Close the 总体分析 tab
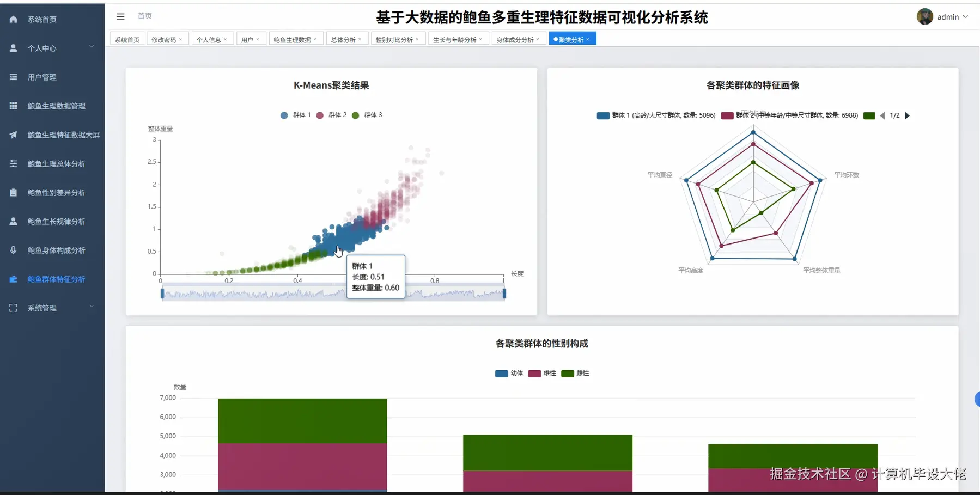This screenshot has height=495, width=980. (x=360, y=40)
